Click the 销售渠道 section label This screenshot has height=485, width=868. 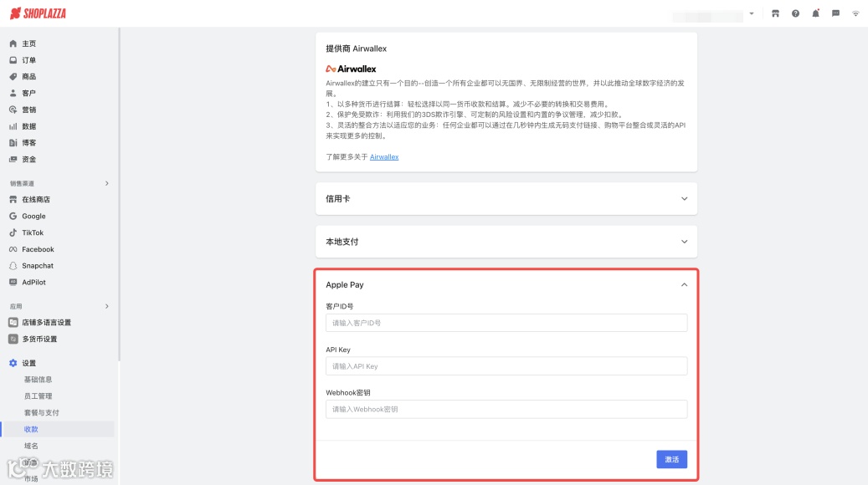22,184
